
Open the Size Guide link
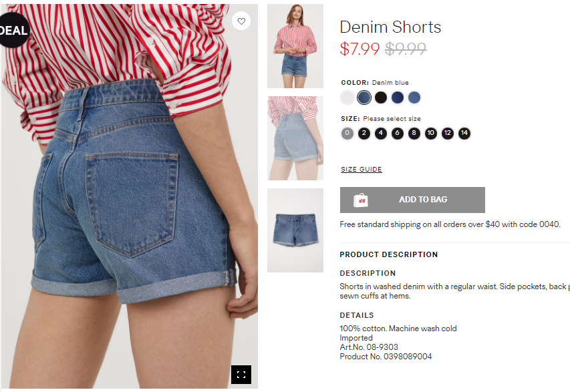point(362,170)
